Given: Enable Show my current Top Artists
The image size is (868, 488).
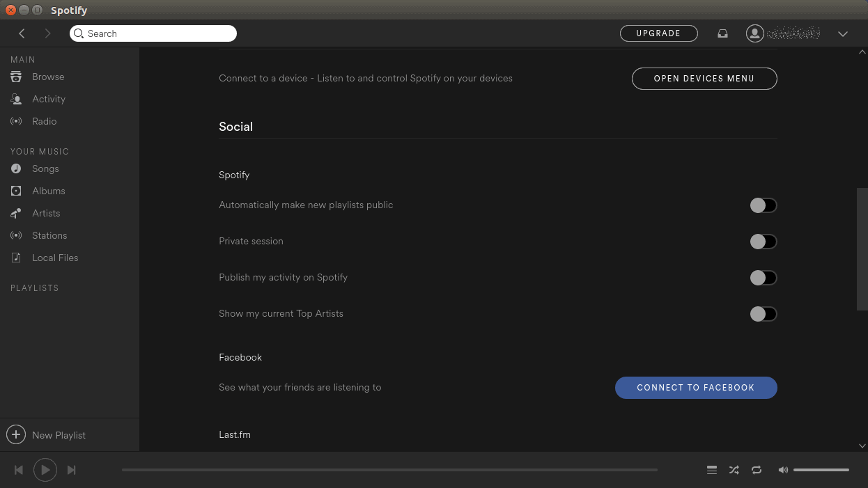Looking at the screenshot, I should tap(763, 314).
